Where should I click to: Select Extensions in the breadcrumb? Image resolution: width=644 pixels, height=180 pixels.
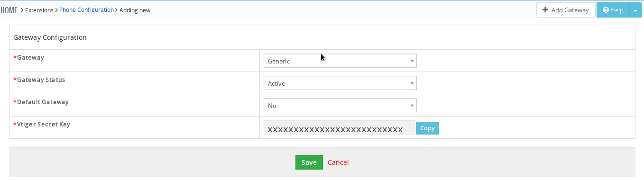click(39, 10)
